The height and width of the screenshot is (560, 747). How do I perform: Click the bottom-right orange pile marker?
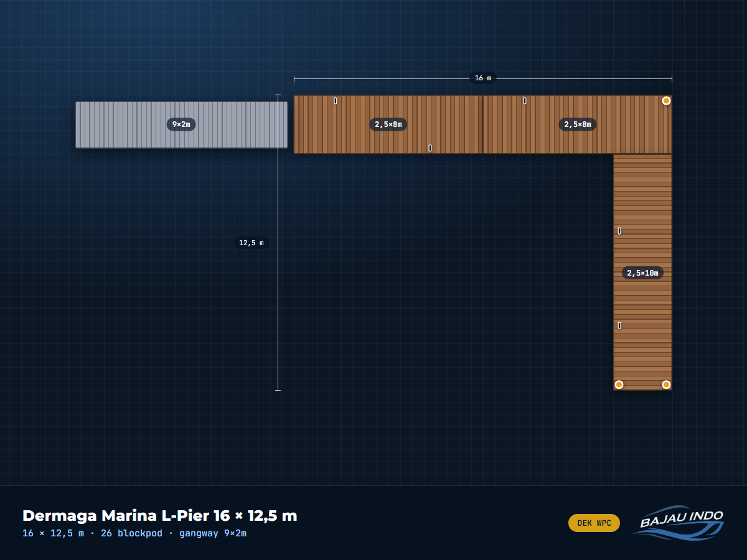click(666, 385)
